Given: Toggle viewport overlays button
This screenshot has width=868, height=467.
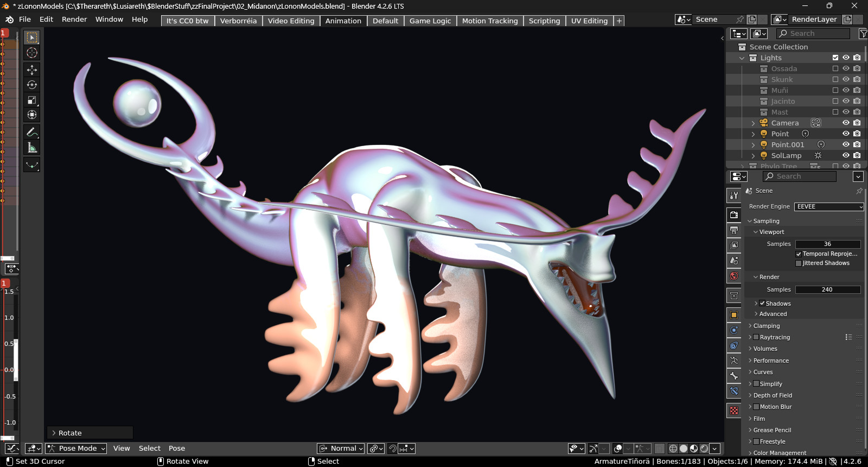Looking at the screenshot, I should pos(618,449).
